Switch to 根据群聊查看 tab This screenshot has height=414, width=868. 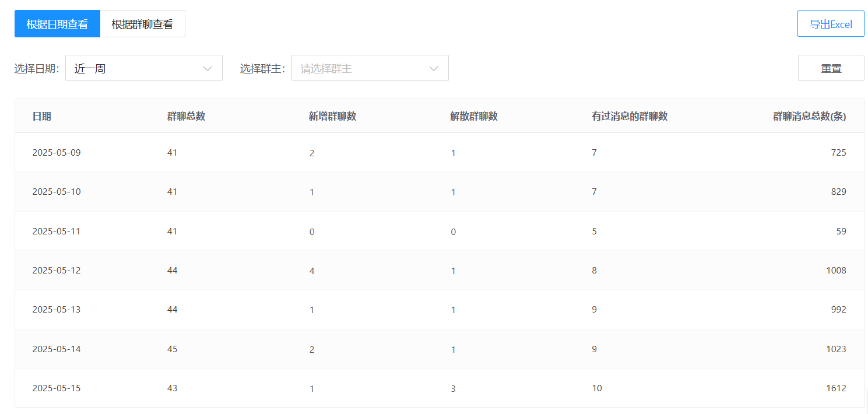tap(143, 24)
